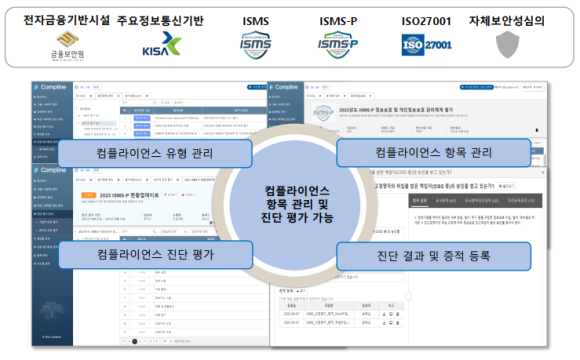Select the 진단 결과 및 증적 등록 box

tap(434, 256)
